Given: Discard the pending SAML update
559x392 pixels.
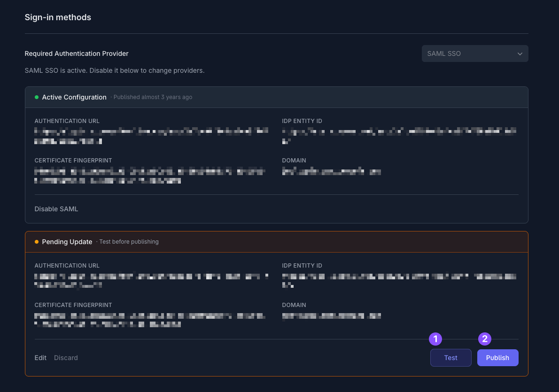Looking at the screenshot, I should [x=66, y=357].
